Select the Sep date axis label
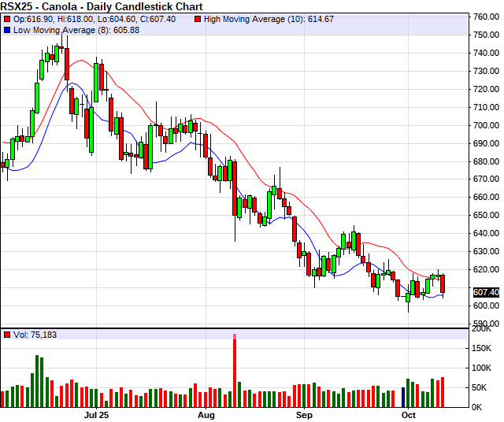This screenshot has width=504, height=422. coord(304,413)
